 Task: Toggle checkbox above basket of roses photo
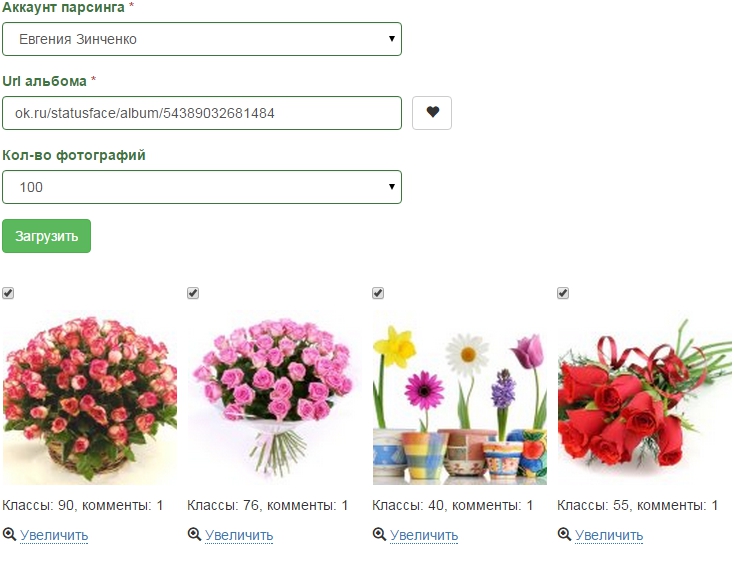pos(8,293)
